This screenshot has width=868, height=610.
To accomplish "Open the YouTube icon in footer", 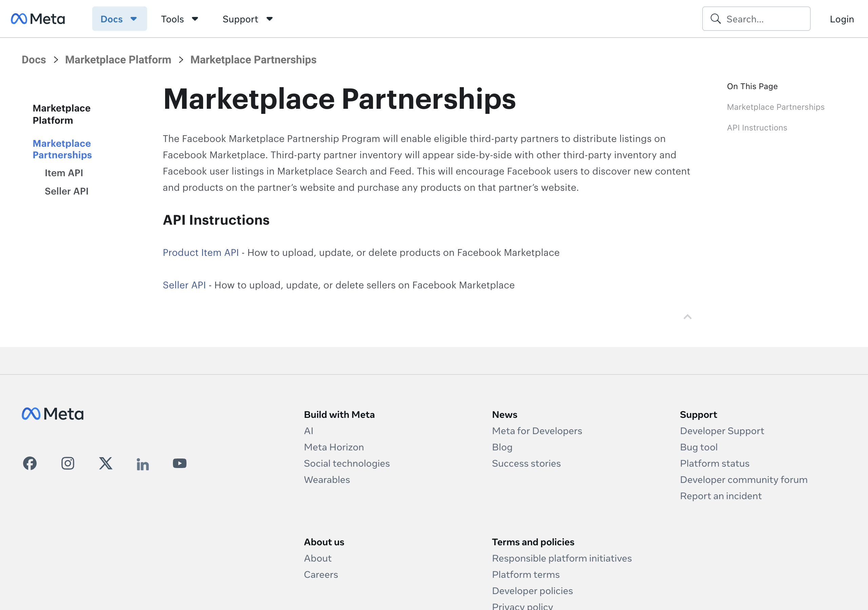I will pos(180,463).
